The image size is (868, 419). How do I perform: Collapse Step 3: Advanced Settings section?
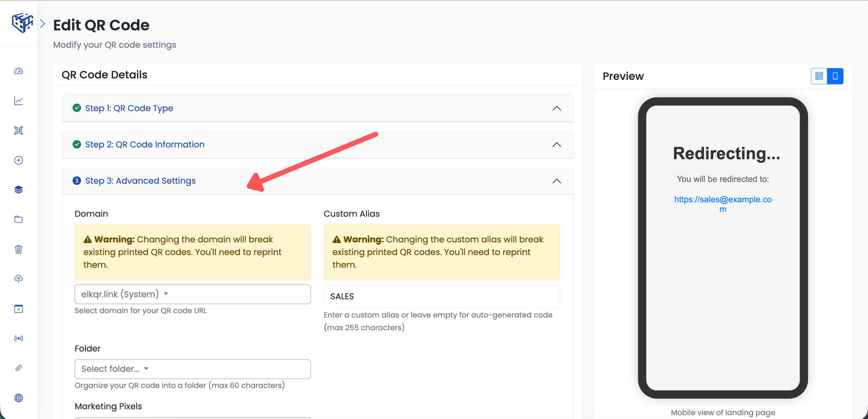click(556, 181)
